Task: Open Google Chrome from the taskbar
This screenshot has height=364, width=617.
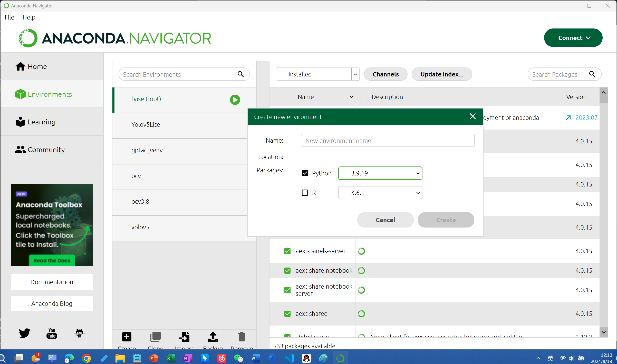Action: [x=86, y=358]
